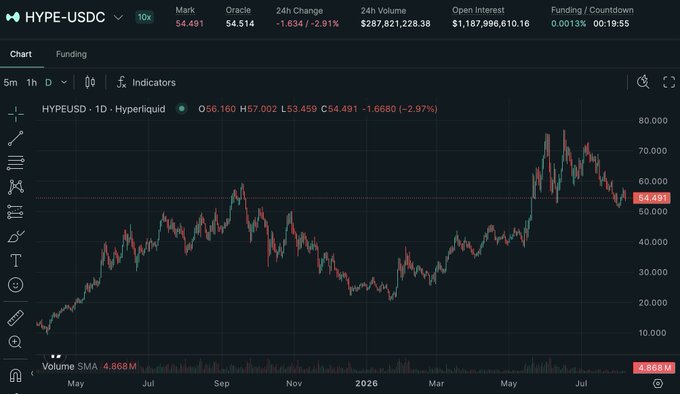
Task: Open chart settings gear icon
Action: pos(658,383)
